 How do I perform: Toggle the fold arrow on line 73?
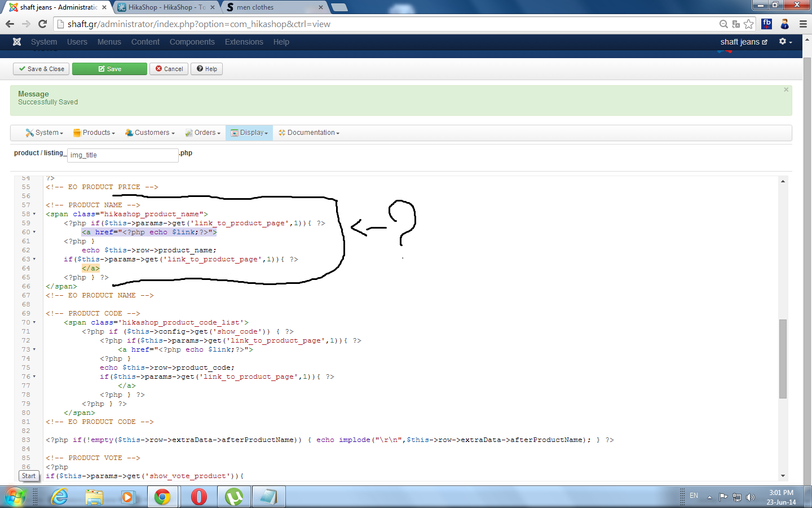[34, 350]
